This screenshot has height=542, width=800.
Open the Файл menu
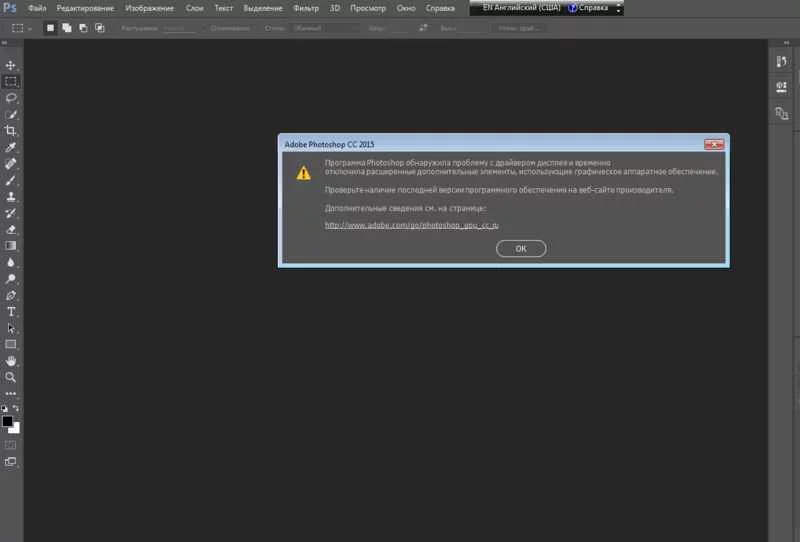(37, 8)
